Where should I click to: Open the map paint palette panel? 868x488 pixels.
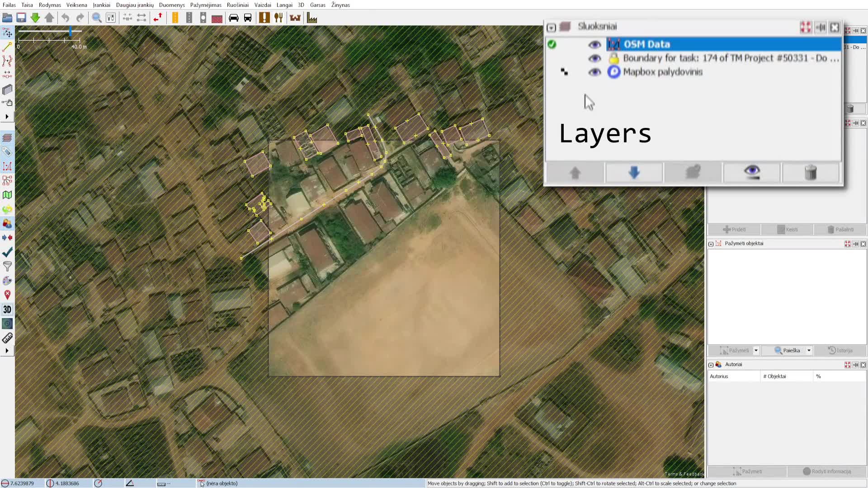(7, 281)
